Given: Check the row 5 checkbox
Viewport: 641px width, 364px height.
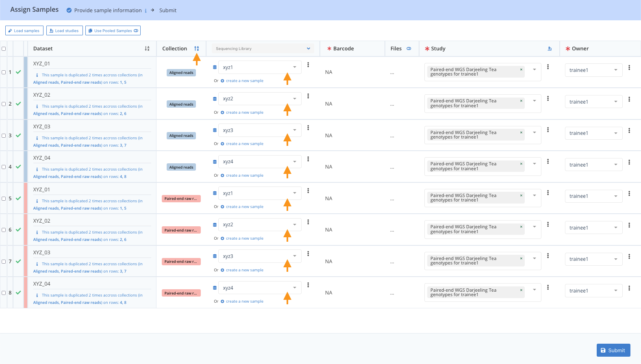Looking at the screenshot, I should pyautogui.click(x=4, y=199).
